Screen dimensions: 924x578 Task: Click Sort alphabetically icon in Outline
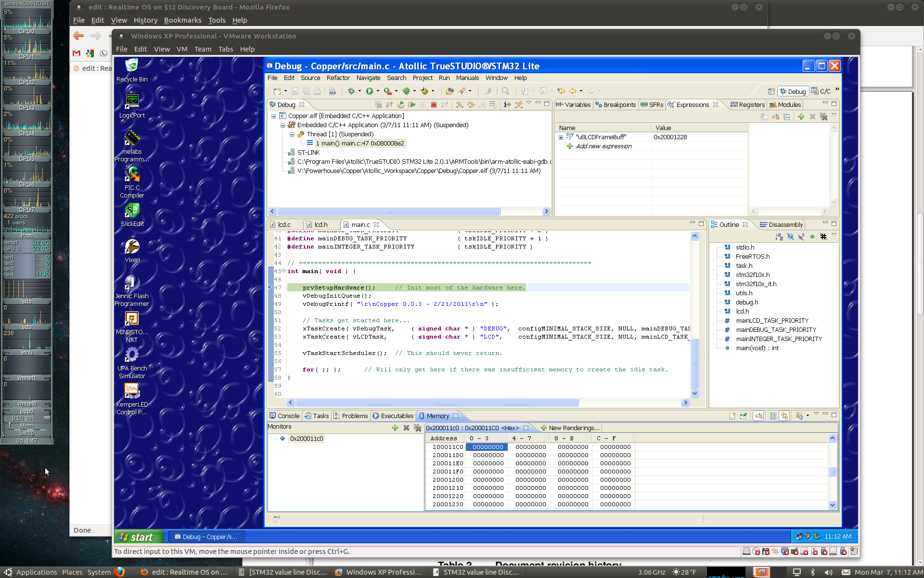click(779, 236)
